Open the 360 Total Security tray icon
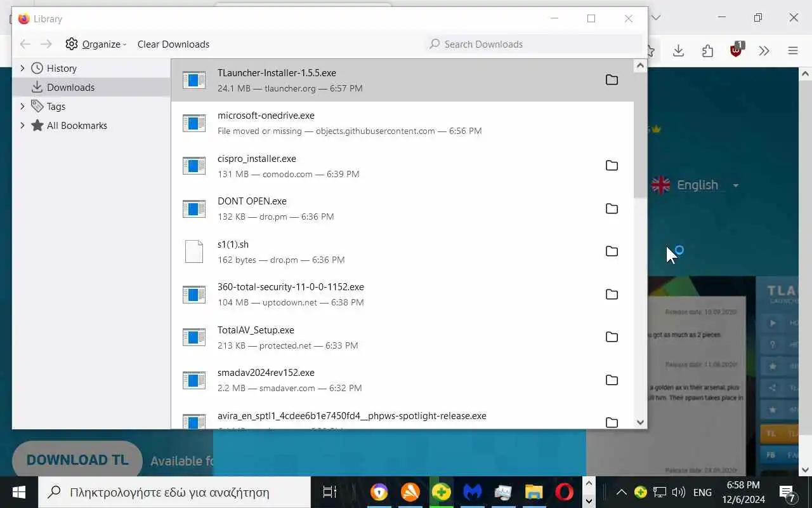The width and height of the screenshot is (812, 508). [x=641, y=492]
